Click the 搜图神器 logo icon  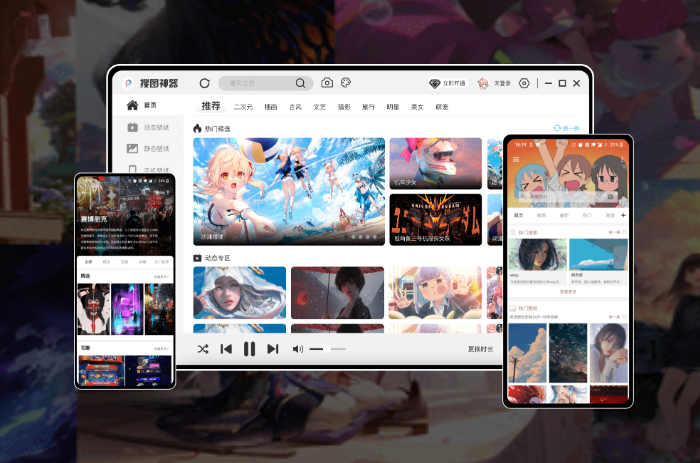(x=128, y=83)
